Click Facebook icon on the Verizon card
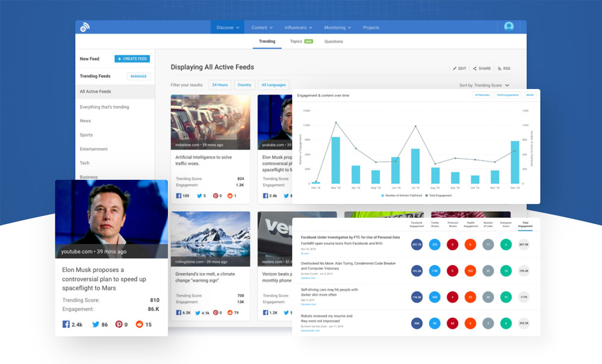The width and height of the screenshot is (602, 364). click(265, 313)
